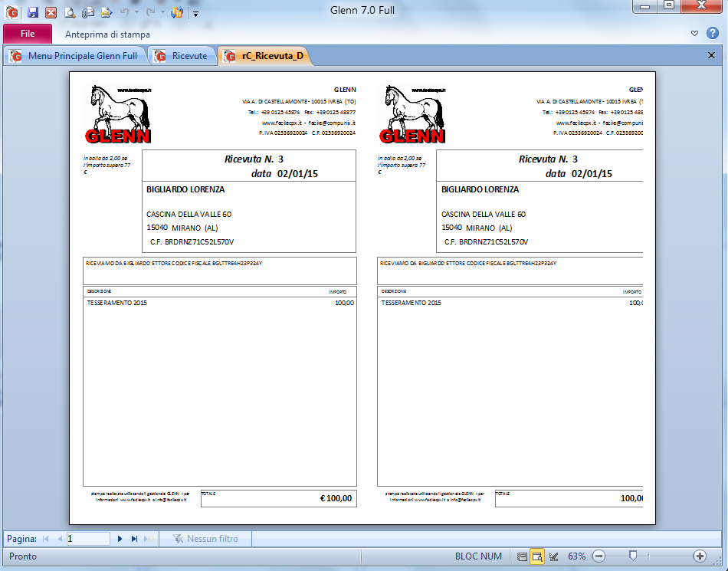728x571 pixels.
Task: Click the page number input field
Action: (88, 539)
